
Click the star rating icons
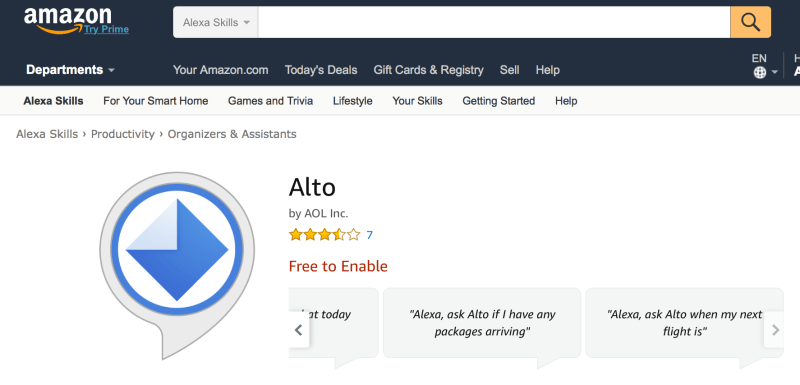[x=324, y=235]
